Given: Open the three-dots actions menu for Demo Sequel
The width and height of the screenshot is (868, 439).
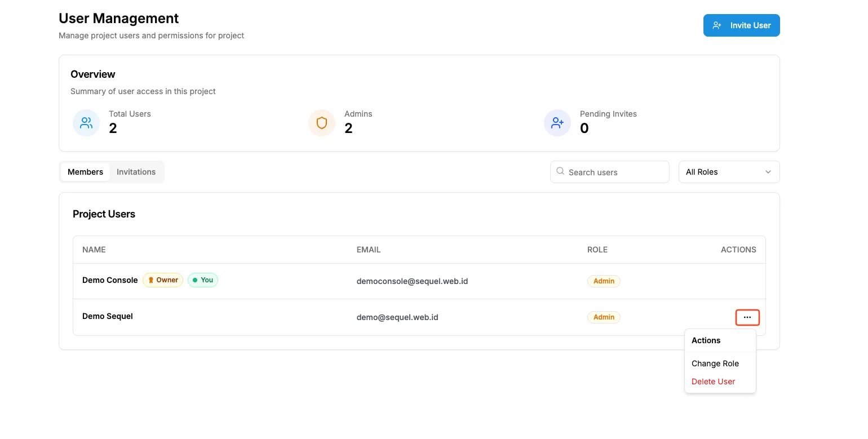Looking at the screenshot, I should 747,317.
